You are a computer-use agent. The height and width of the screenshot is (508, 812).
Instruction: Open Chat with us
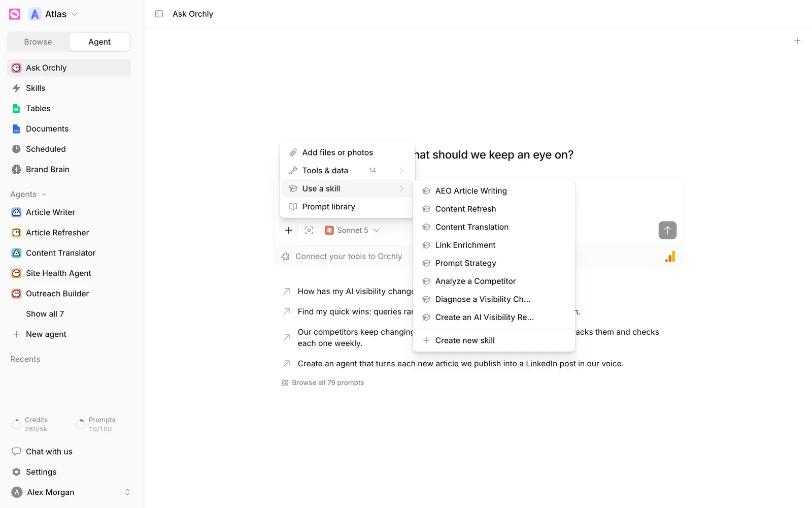point(69,452)
